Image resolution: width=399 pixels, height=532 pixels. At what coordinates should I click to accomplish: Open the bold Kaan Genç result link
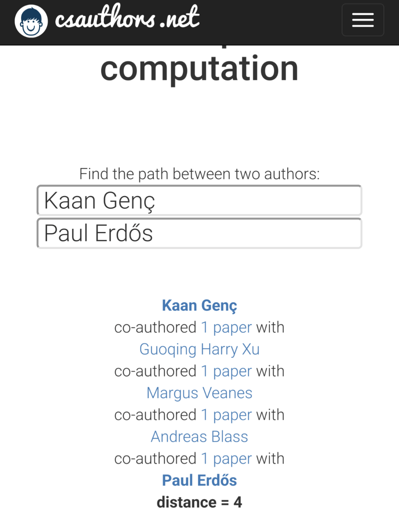(199, 305)
